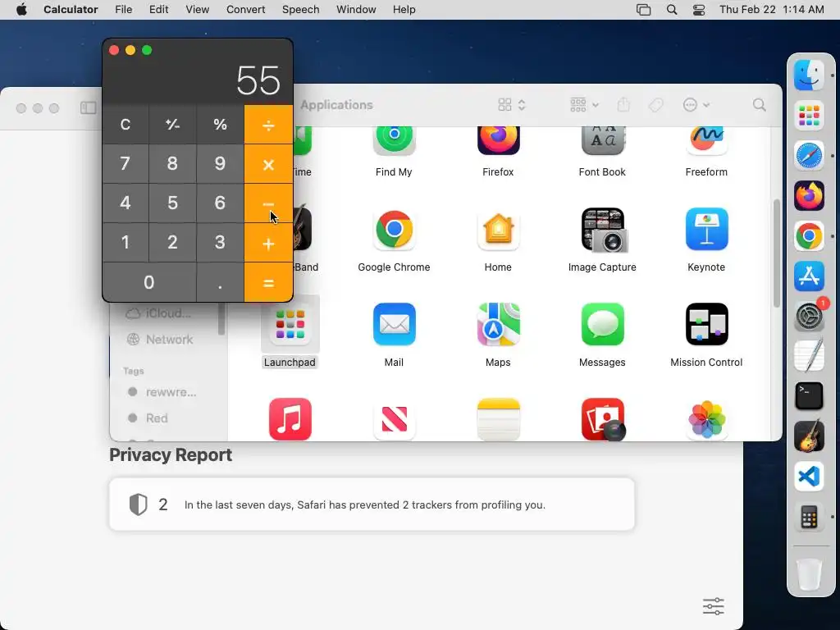Select the Mission Control app icon
This screenshot has width=840, height=630.
[x=706, y=325]
